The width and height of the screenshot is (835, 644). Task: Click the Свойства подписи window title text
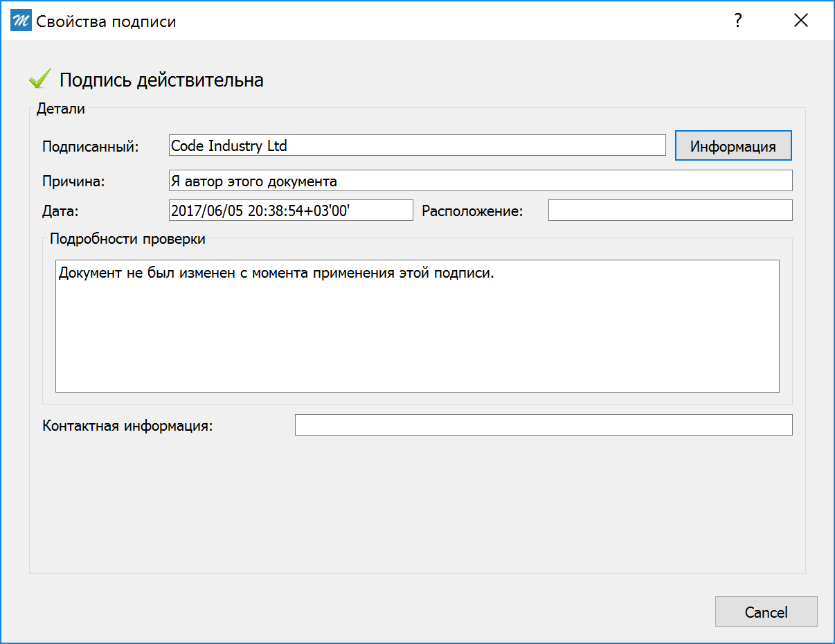[106, 21]
